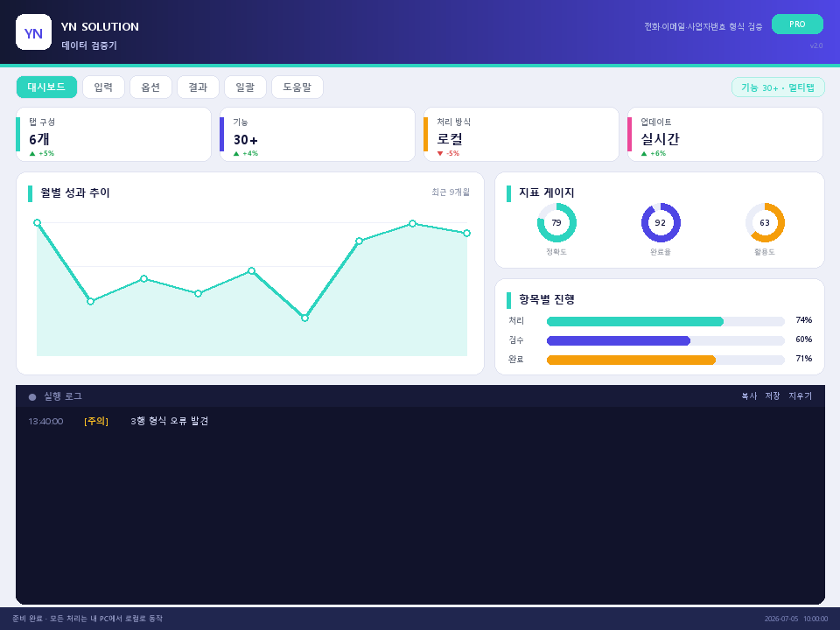
Task: Click the 60% value label
Action: (x=804, y=339)
